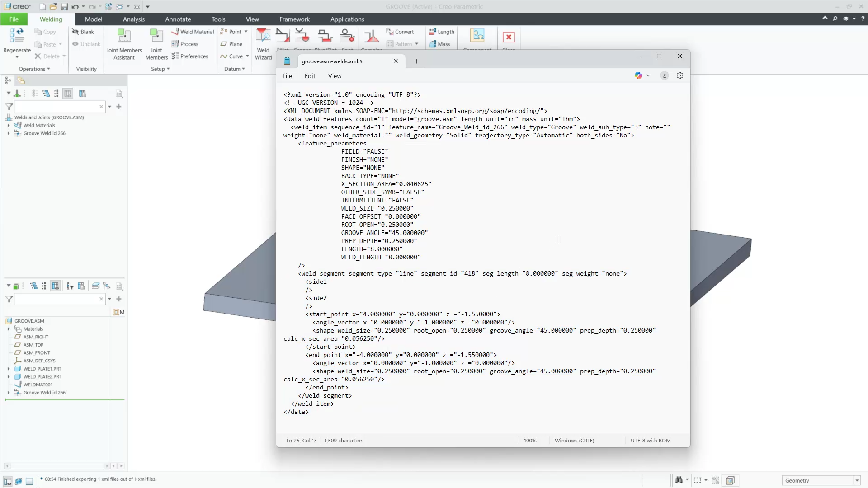
Task: Add new Notepad tab with plus
Action: pyautogui.click(x=416, y=61)
